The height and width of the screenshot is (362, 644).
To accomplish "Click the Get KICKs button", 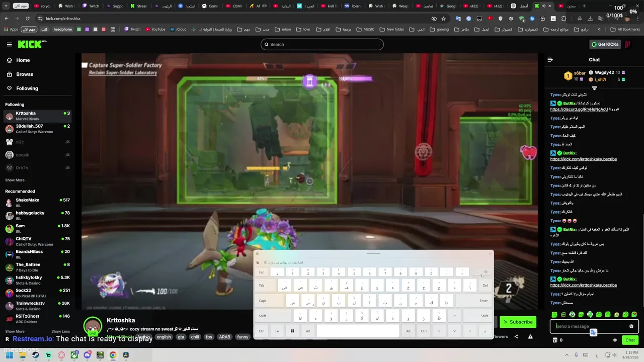I will click(x=605, y=44).
